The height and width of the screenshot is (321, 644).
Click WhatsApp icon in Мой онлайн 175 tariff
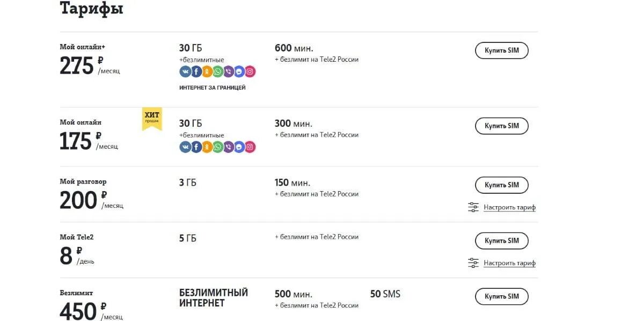pyautogui.click(x=217, y=147)
